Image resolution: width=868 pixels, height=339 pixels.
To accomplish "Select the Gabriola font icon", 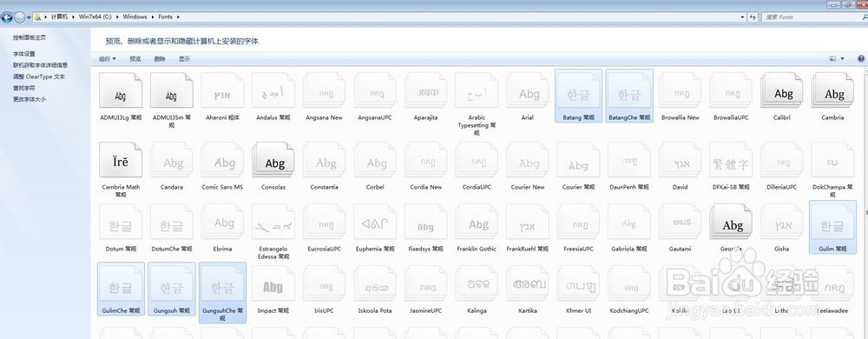I will [x=629, y=223].
